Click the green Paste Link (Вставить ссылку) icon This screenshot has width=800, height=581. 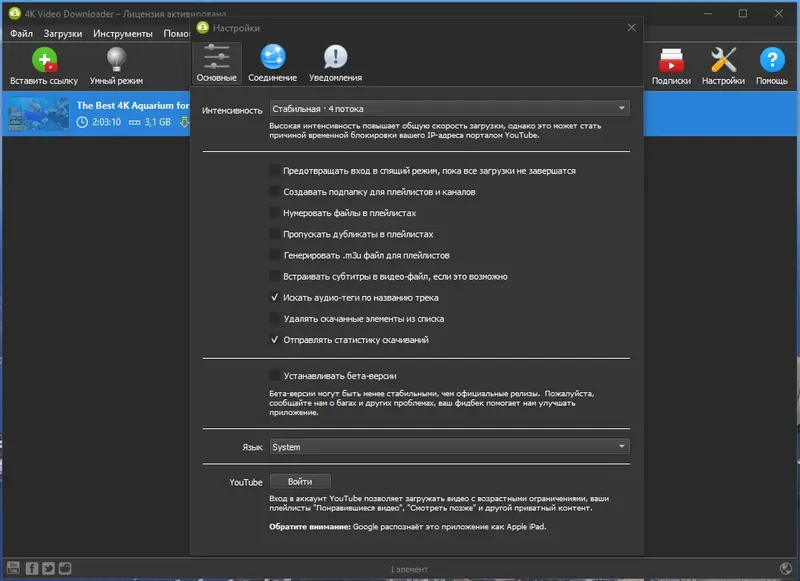(x=44, y=60)
